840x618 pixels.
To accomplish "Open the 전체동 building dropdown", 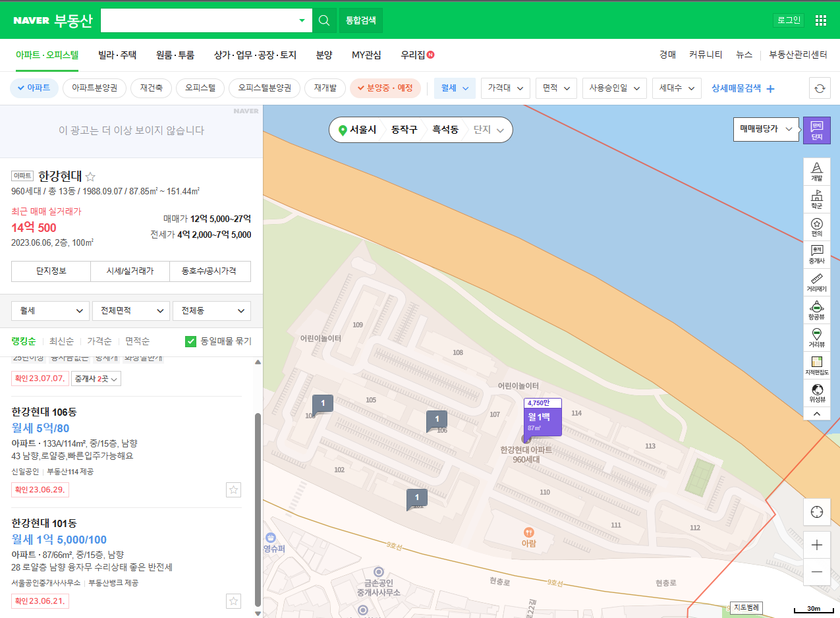I will [211, 310].
